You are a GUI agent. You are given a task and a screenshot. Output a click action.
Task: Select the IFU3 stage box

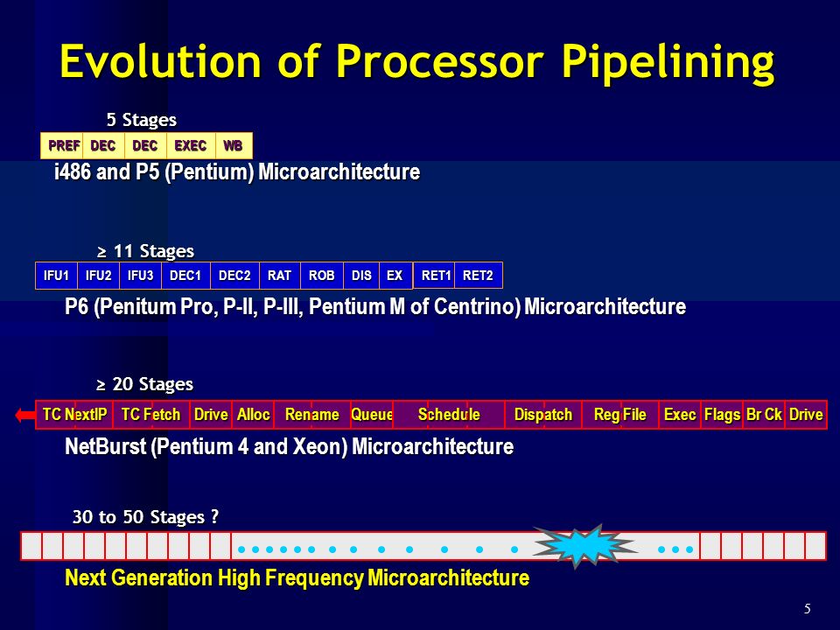140,276
